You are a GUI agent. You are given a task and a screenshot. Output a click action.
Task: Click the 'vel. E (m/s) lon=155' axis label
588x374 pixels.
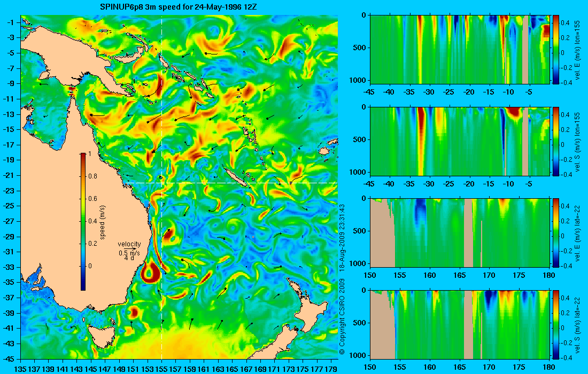click(x=577, y=50)
